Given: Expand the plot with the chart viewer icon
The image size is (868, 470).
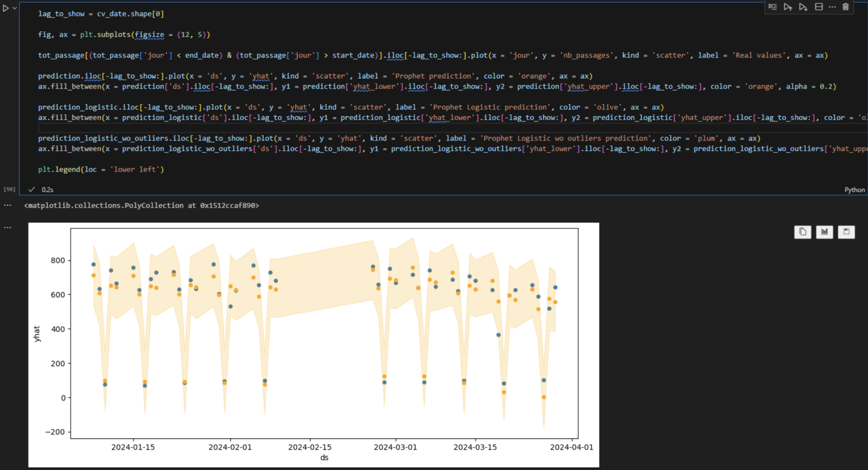Looking at the screenshot, I should [x=824, y=232].
